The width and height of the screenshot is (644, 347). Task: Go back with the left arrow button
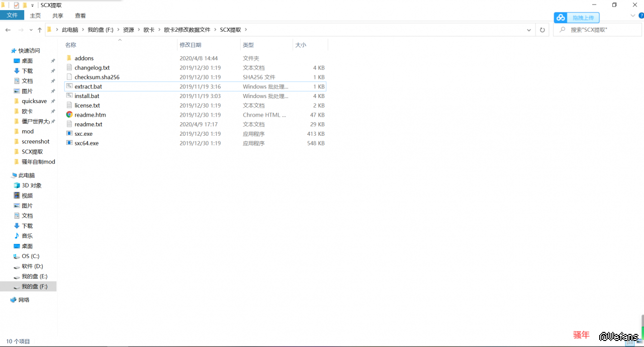[8, 30]
